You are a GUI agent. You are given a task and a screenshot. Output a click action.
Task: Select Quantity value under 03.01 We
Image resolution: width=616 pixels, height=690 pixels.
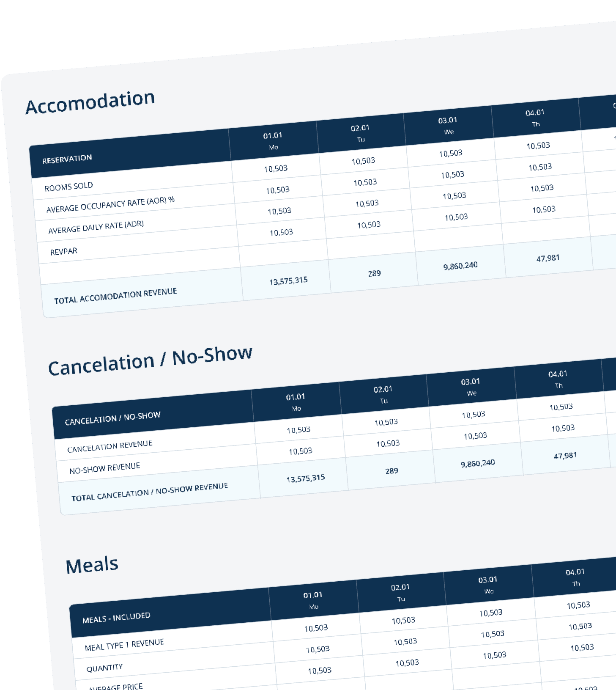[493, 634]
